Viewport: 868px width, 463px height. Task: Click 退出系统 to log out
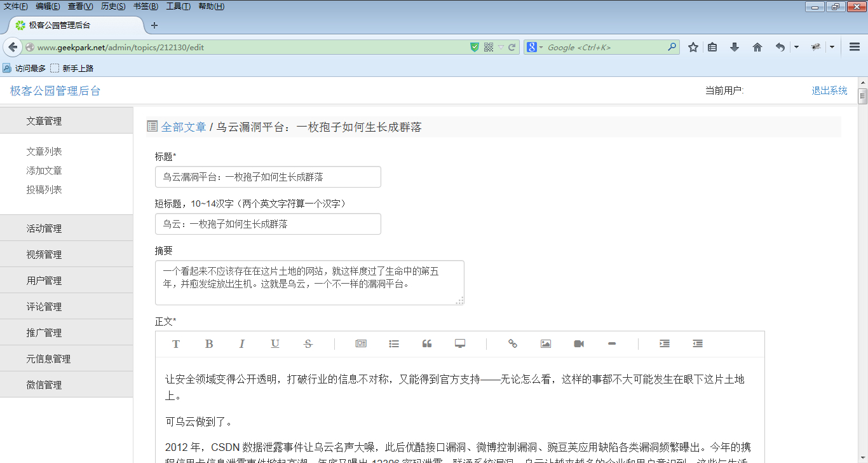point(829,91)
